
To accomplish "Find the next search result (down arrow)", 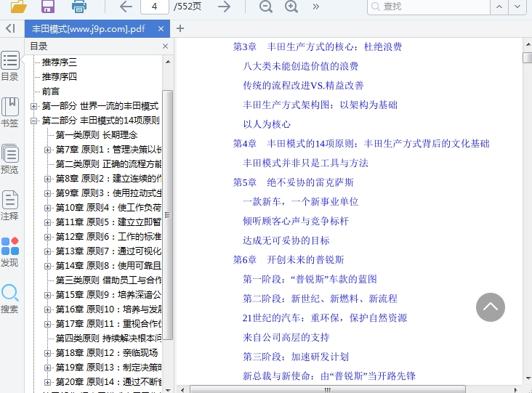I will pyautogui.click(x=517, y=7).
